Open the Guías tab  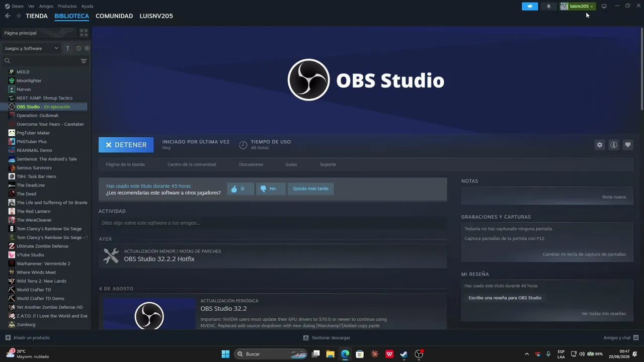[291, 164]
